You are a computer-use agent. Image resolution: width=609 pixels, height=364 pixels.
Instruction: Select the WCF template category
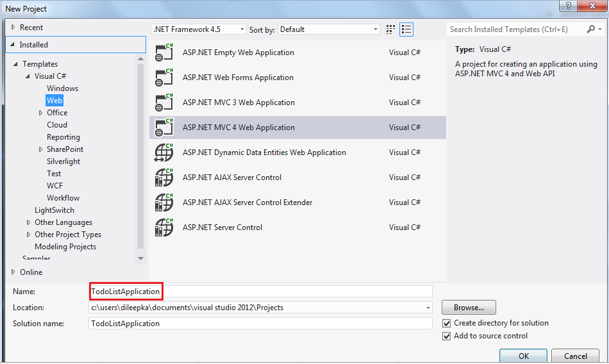54,186
